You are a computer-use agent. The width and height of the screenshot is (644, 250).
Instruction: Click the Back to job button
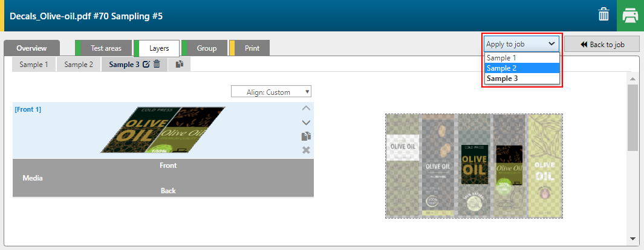(602, 44)
